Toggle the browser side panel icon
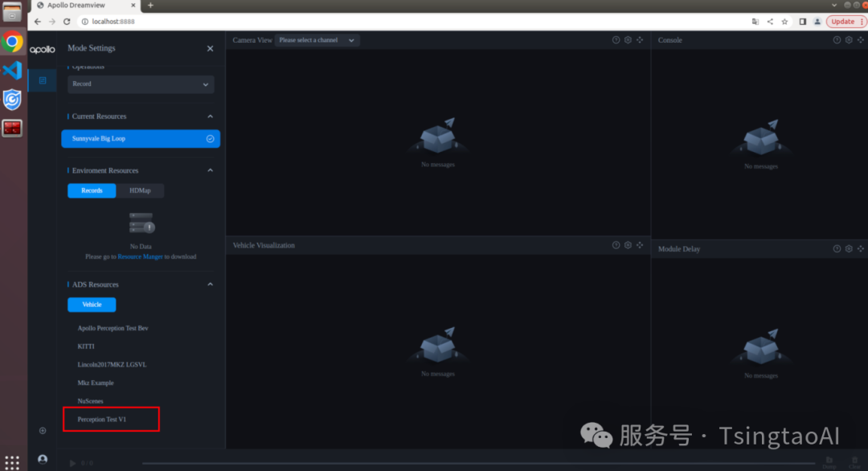The width and height of the screenshot is (868, 471). coord(802,22)
